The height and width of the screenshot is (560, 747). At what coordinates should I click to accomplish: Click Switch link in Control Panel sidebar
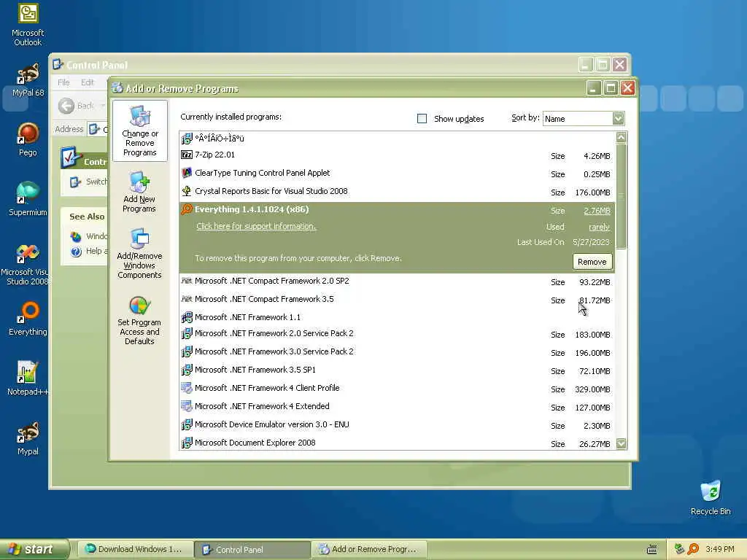point(96,182)
